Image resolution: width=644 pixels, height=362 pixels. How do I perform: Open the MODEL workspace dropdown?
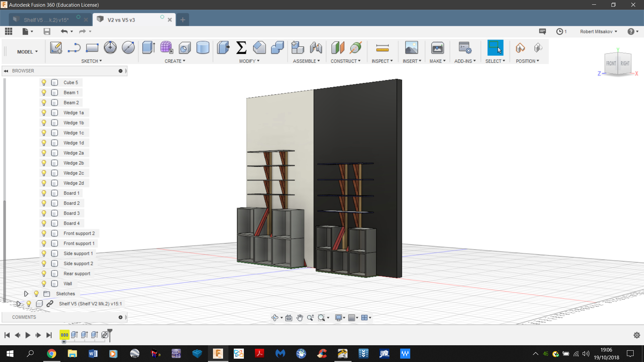click(28, 52)
